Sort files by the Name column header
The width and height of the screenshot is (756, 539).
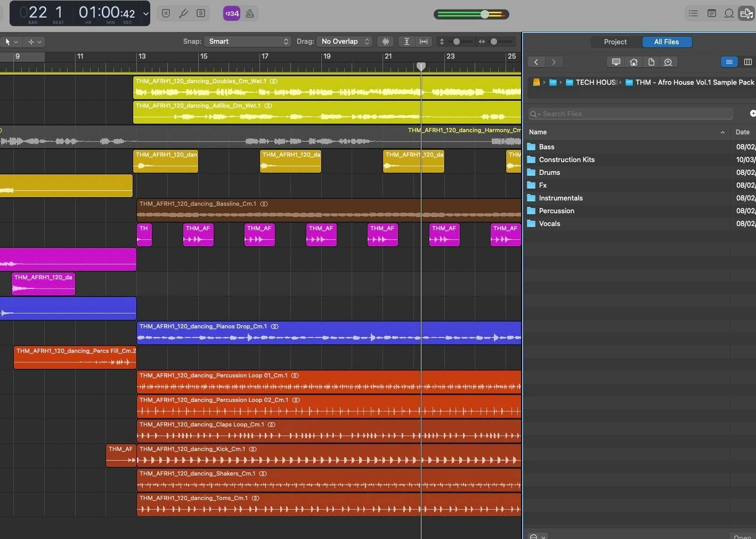pyautogui.click(x=538, y=132)
